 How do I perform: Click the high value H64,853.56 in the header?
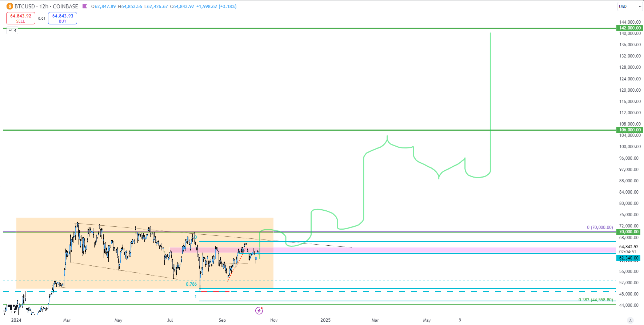(130, 7)
